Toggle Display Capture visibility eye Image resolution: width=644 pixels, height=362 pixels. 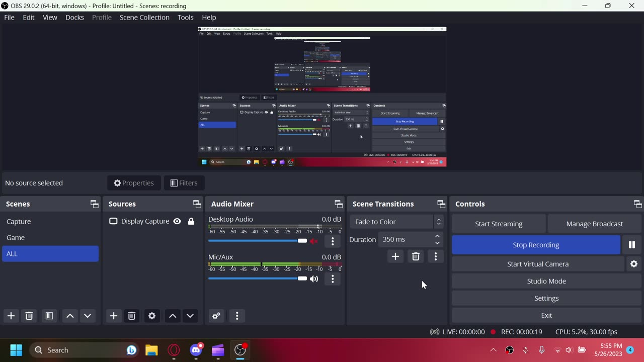coord(177,221)
